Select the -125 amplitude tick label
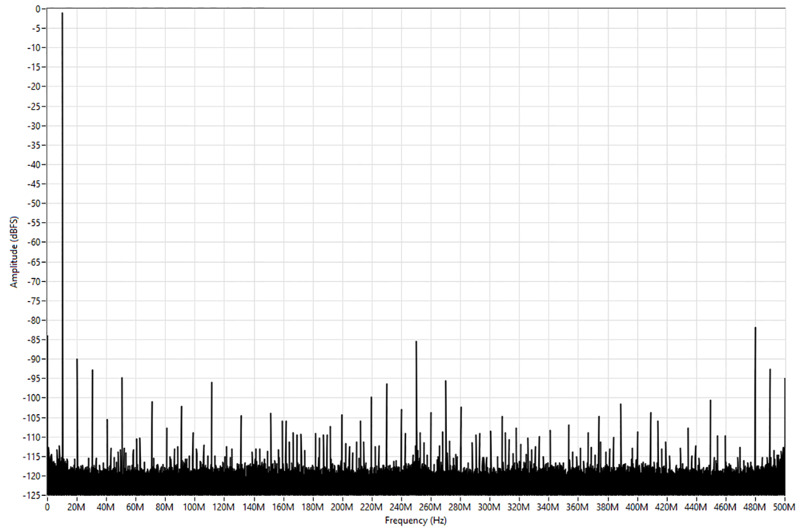The image size is (800, 532). point(33,495)
